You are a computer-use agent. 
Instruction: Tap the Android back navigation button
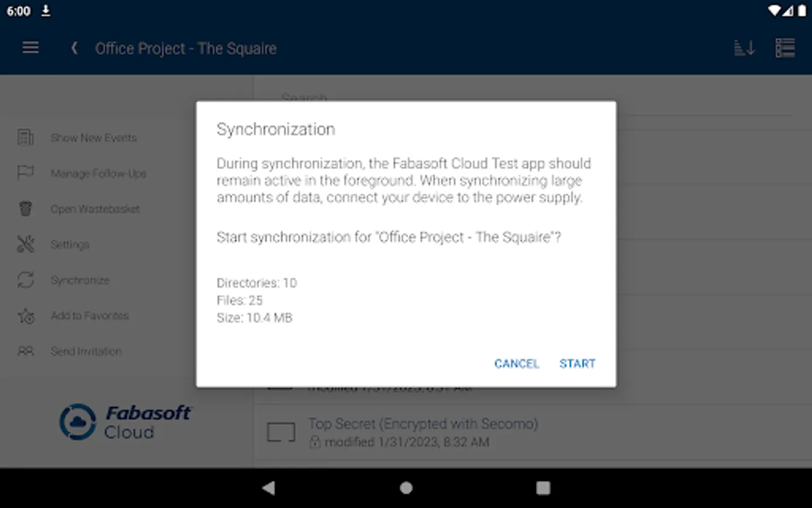click(x=268, y=488)
